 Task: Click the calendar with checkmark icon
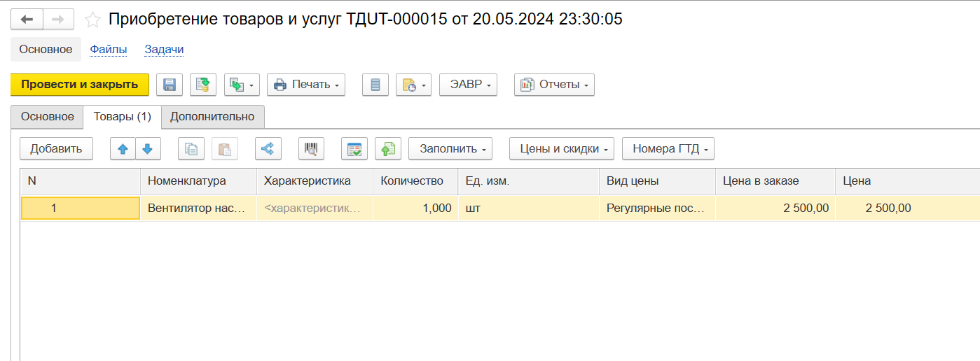[x=354, y=148]
